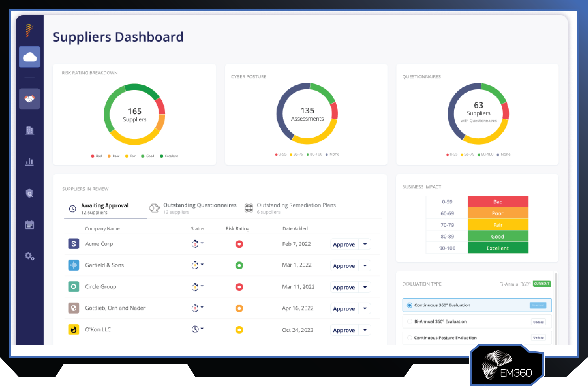
Task: Click Update for Continuous Posture Evaluation
Action: [538, 338]
